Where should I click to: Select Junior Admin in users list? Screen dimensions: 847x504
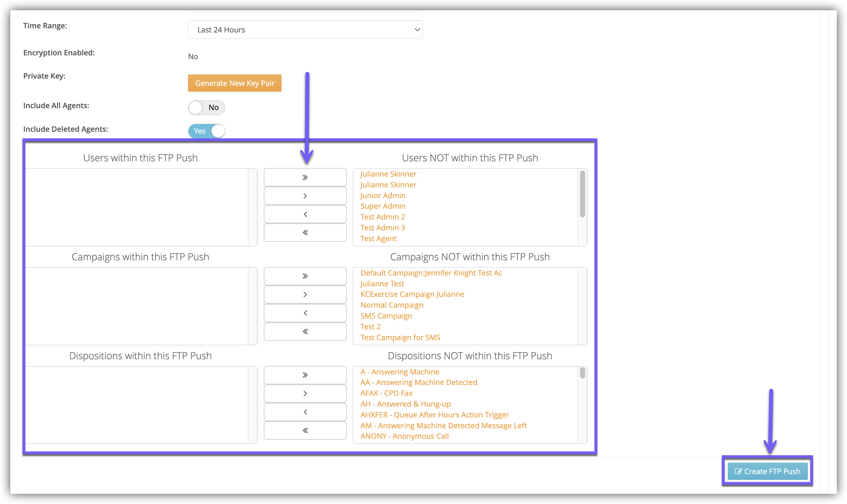[383, 196]
